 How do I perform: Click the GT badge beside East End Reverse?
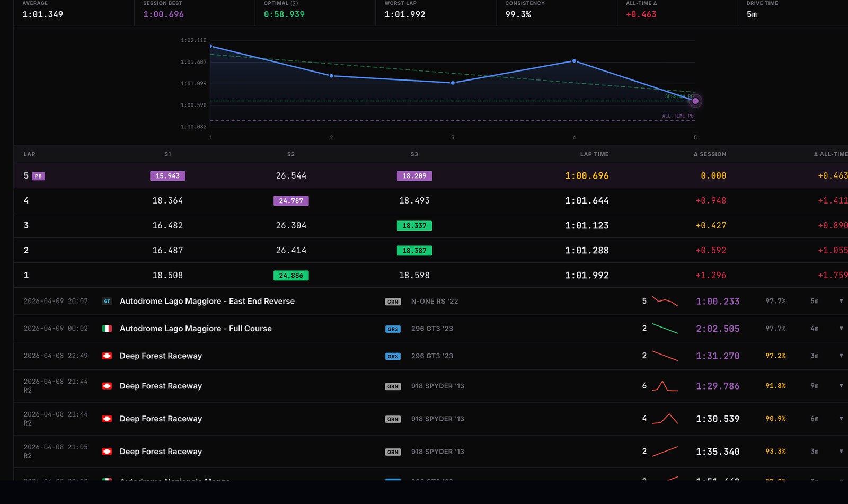pyautogui.click(x=107, y=301)
